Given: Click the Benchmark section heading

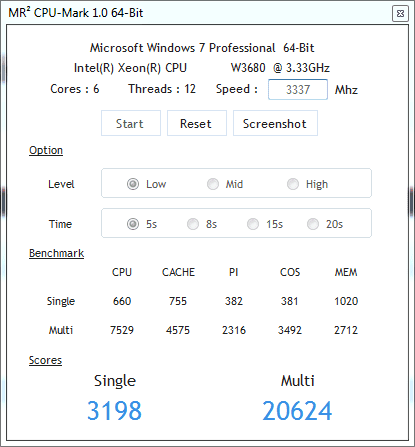Looking at the screenshot, I should [x=56, y=253].
